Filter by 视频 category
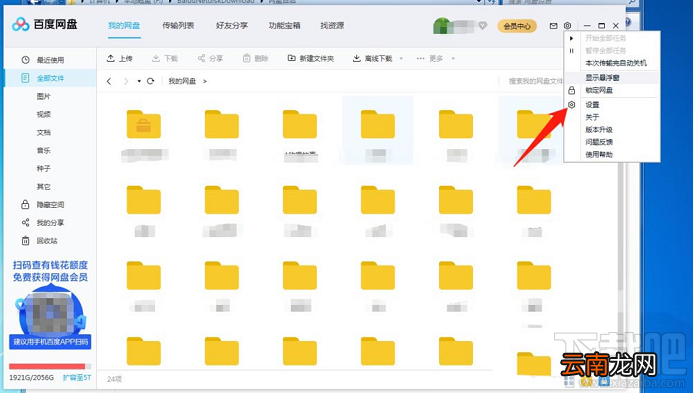This screenshot has width=694, height=393. click(x=43, y=114)
